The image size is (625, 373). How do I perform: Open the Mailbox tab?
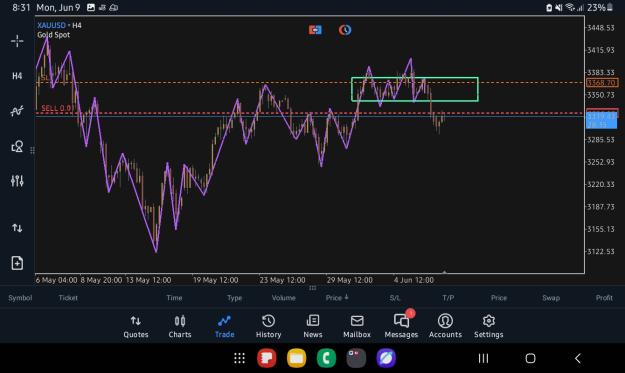coord(357,327)
